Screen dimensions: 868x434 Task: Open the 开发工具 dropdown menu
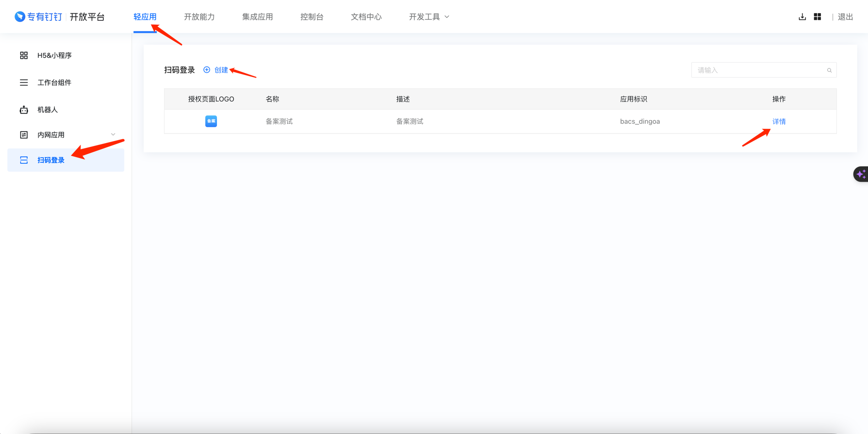point(429,16)
